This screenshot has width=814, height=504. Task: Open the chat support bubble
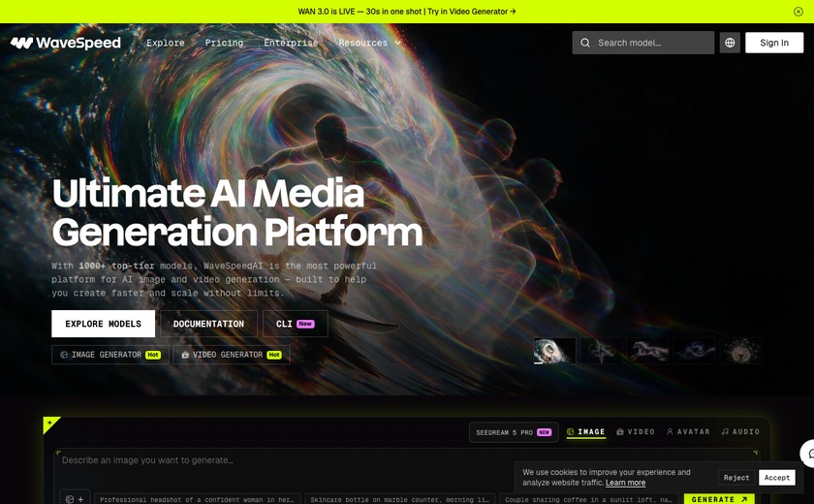click(x=808, y=454)
